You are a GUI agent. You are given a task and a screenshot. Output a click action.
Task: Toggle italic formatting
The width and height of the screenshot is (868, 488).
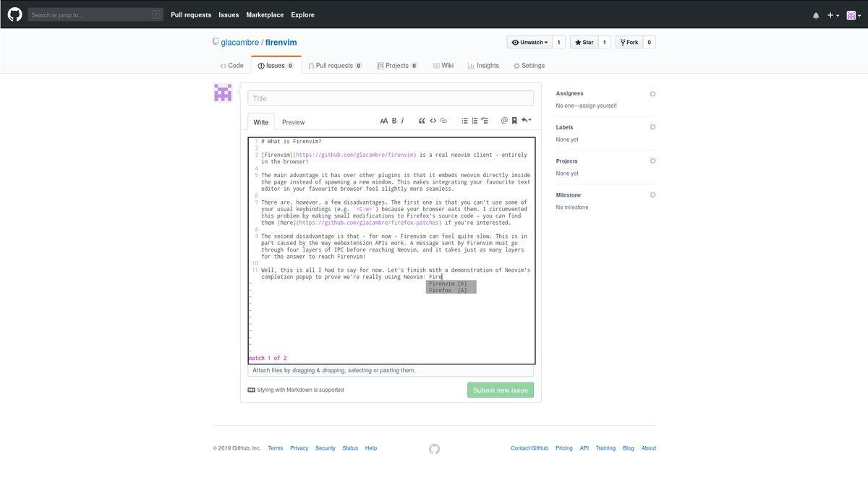pos(402,121)
